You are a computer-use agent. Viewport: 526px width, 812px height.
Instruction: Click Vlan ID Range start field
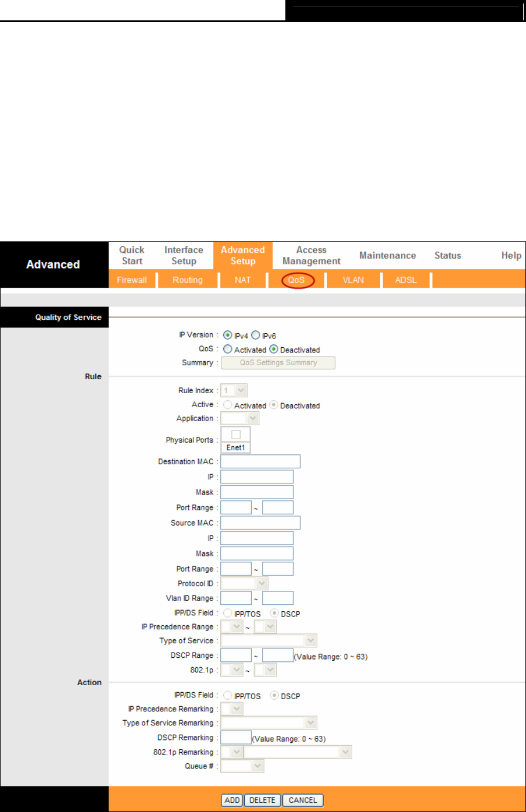click(x=236, y=598)
